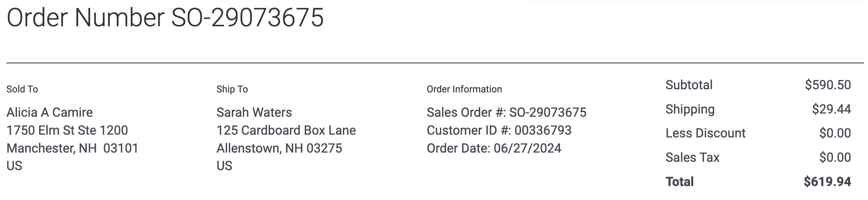Click the 1750 Elm St Ste 1200 address line
The height and width of the screenshot is (200, 868).
pos(67,130)
